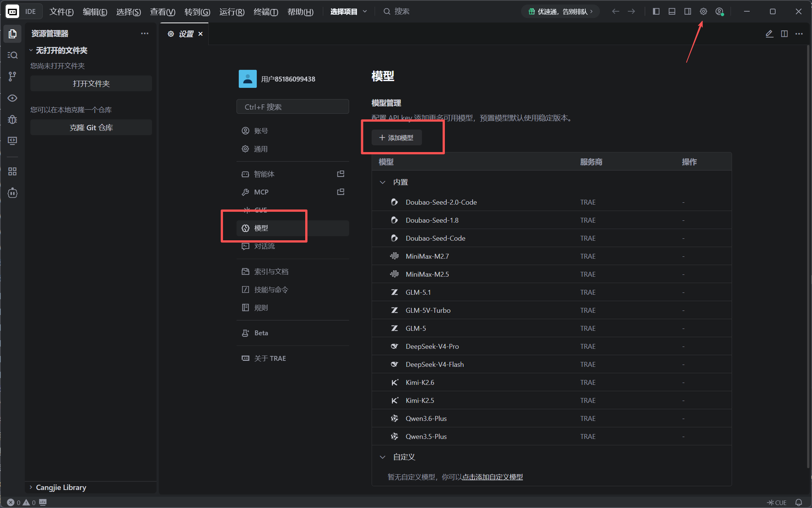Click the Ctrl+F 搜索 settings search field
This screenshot has height=508, width=812.
tap(292, 107)
